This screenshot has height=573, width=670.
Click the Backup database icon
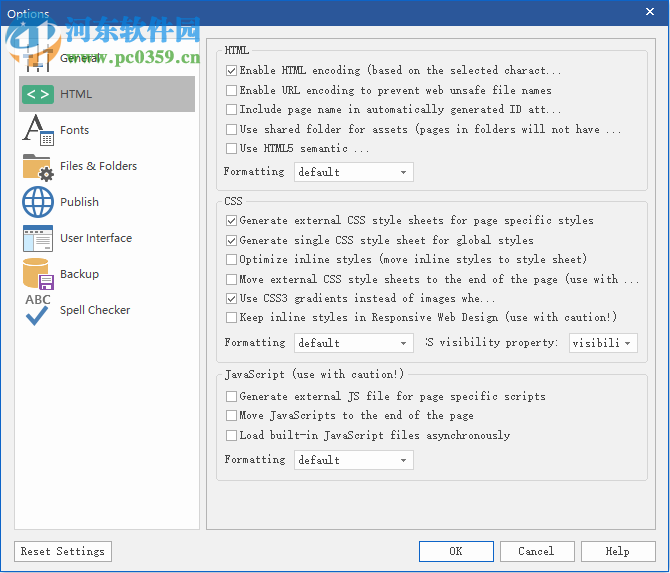point(38,274)
